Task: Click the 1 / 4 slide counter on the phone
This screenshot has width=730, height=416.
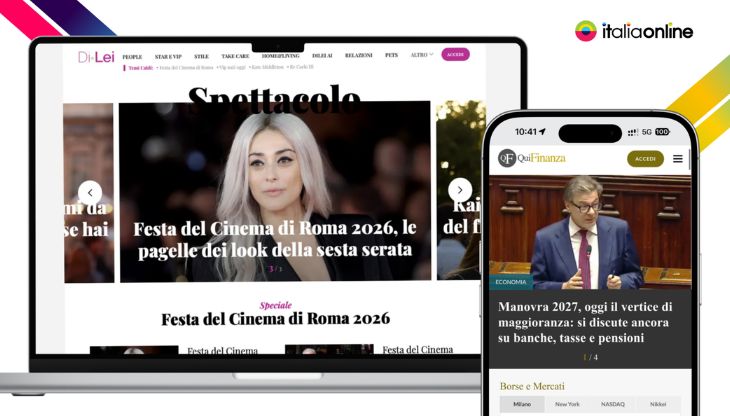Action: click(x=590, y=357)
